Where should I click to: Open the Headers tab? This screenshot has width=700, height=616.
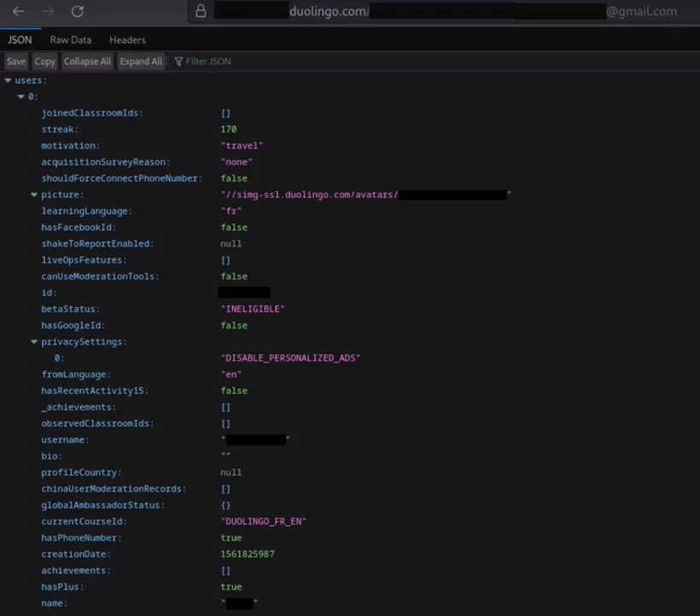[127, 40]
